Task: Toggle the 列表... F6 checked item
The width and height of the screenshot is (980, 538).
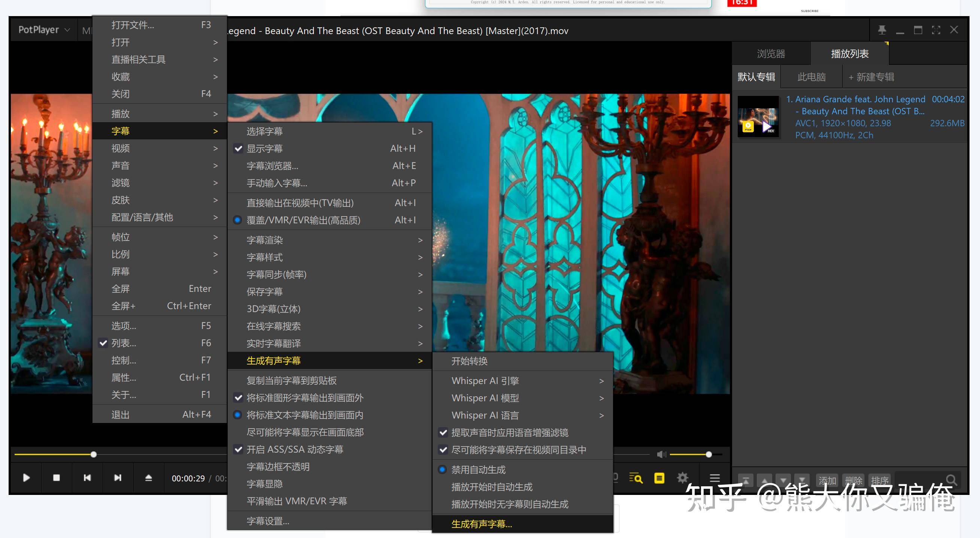Action: [160, 343]
